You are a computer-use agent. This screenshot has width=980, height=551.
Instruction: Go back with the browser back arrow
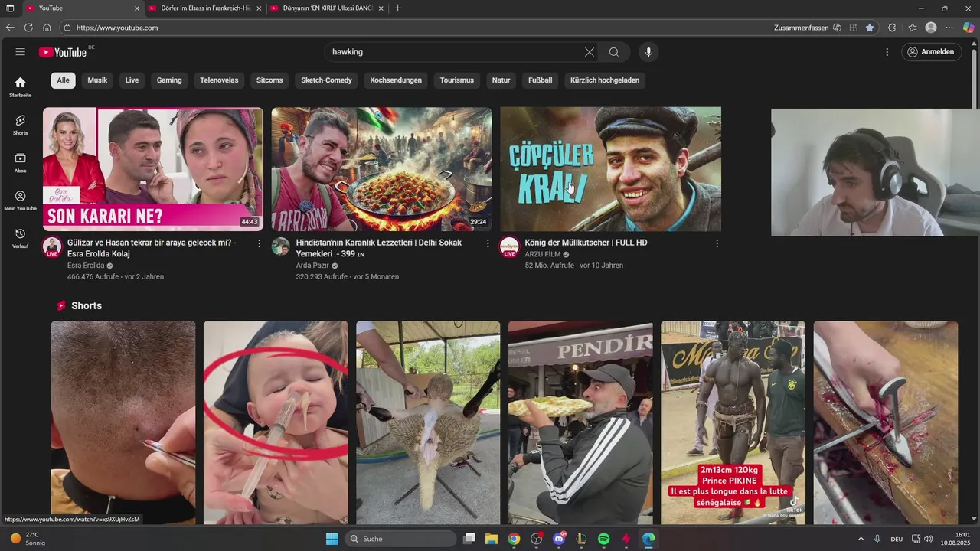(x=10, y=28)
